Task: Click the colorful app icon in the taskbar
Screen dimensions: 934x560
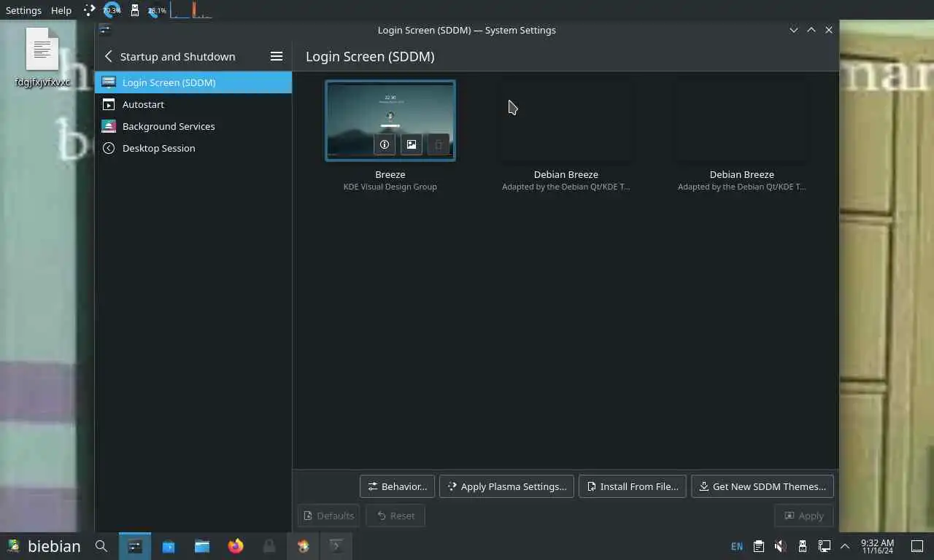Action: point(303,546)
